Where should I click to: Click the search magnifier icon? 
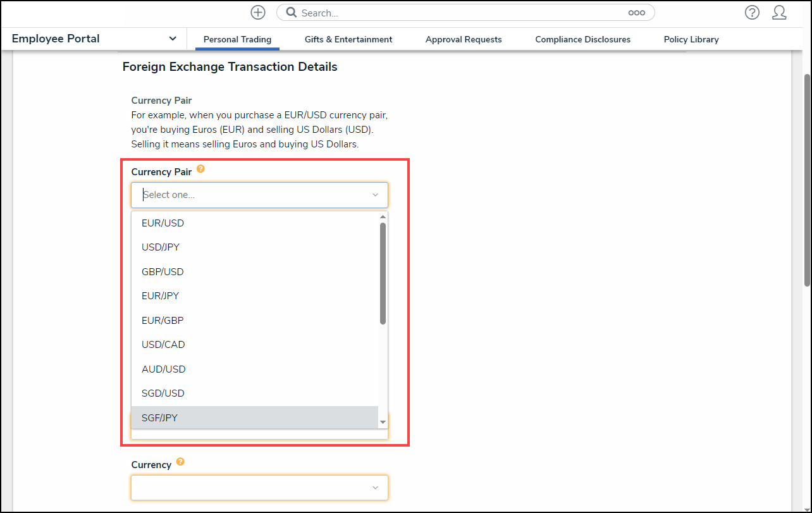coord(291,13)
